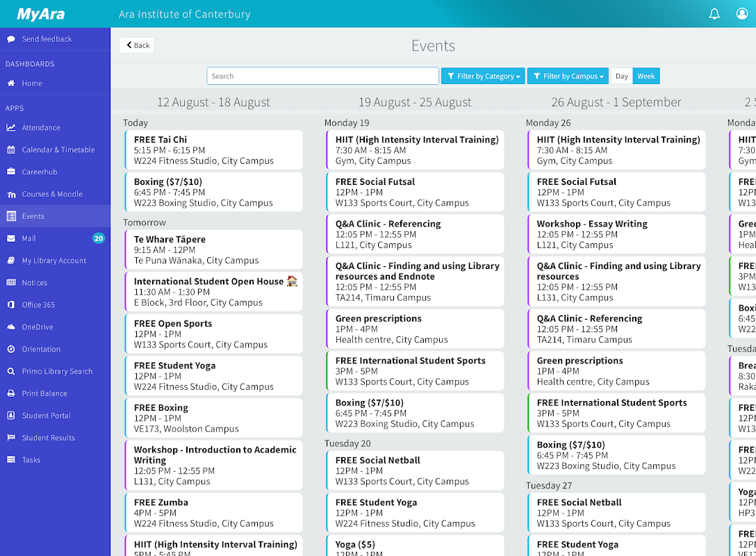The height and width of the screenshot is (556, 756).
Task: Open Workshop - Essay Writing event
Action: pos(616,234)
